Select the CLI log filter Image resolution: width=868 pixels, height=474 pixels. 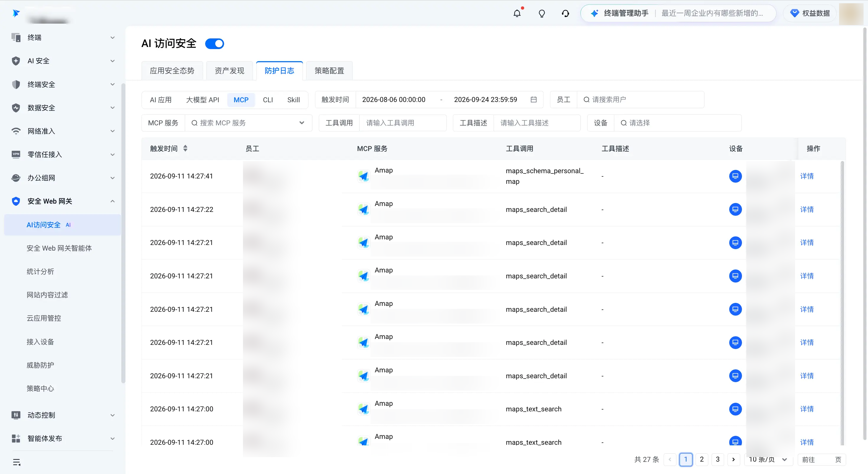[x=268, y=100]
